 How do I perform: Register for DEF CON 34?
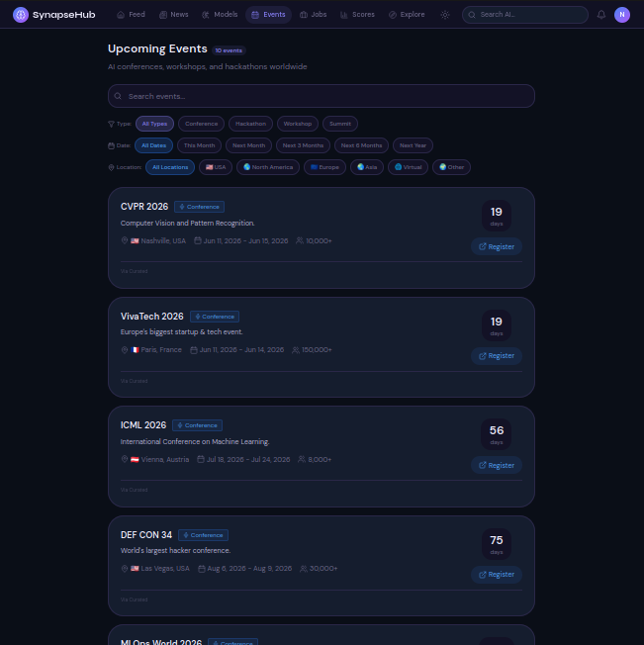point(497,574)
